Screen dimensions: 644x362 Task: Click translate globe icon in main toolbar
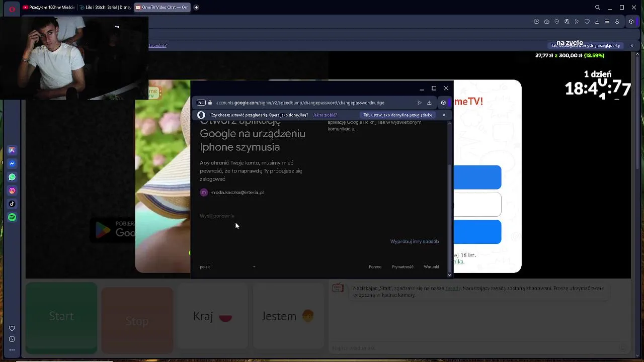click(567, 22)
